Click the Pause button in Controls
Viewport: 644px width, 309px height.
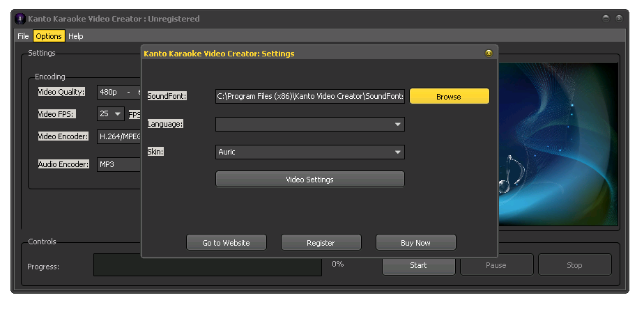pos(496,265)
